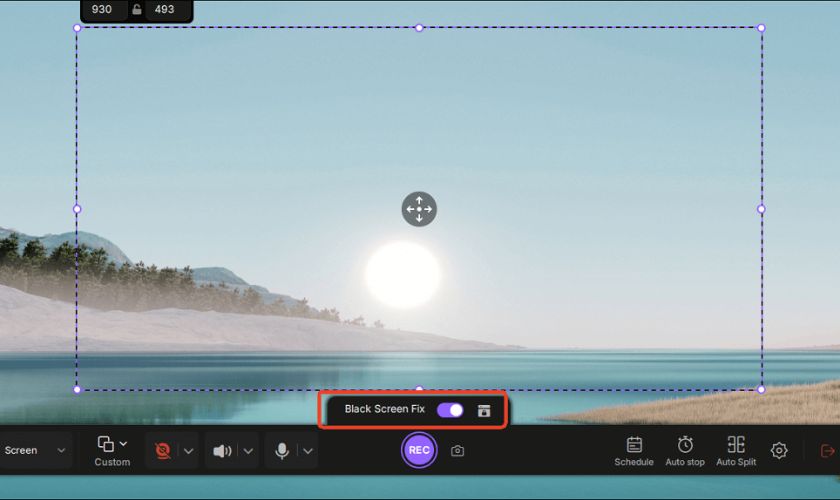Click the bottom-left selection corner handle
Screen dimensions: 840x500
[x=77, y=390]
